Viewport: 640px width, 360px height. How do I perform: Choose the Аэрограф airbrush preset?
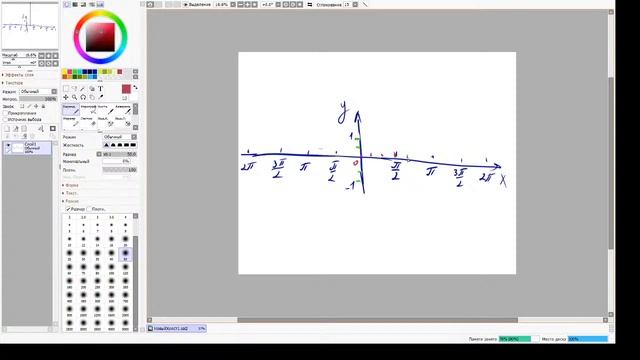89,109
